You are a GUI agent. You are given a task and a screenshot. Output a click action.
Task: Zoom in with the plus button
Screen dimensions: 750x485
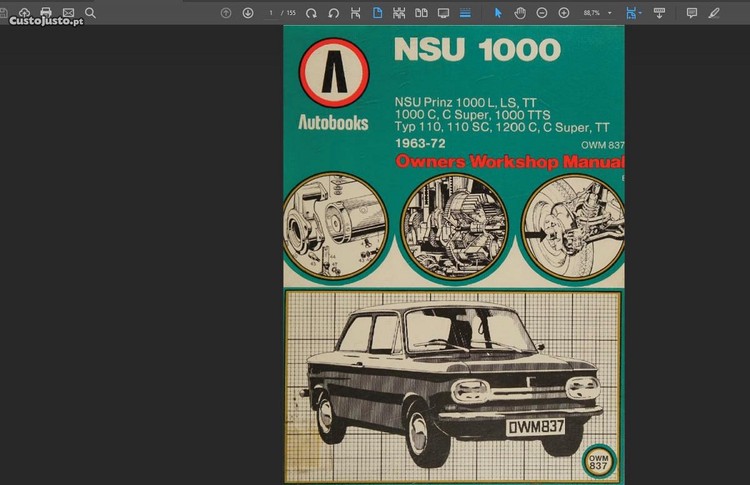(564, 13)
